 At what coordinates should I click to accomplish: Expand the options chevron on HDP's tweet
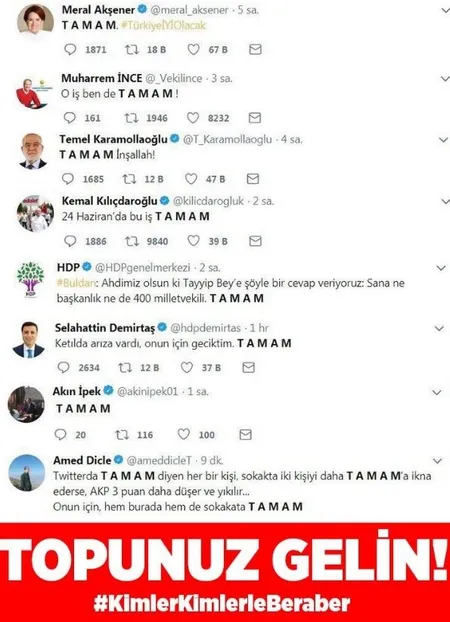coord(441,268)
